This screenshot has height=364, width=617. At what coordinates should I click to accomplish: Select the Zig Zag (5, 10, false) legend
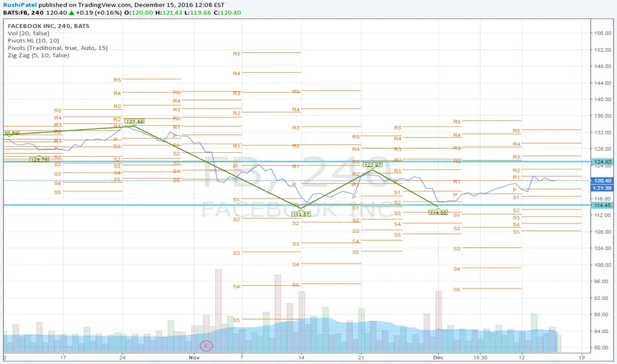tap(38, 56)
